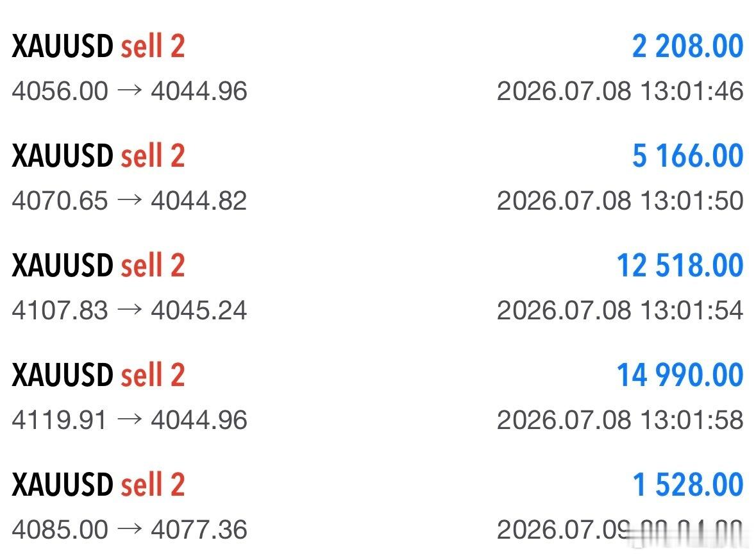Select the price line 4085.00 → 4077.36
The height and width of the screenshot is (556, 756).
coord(130,529)
